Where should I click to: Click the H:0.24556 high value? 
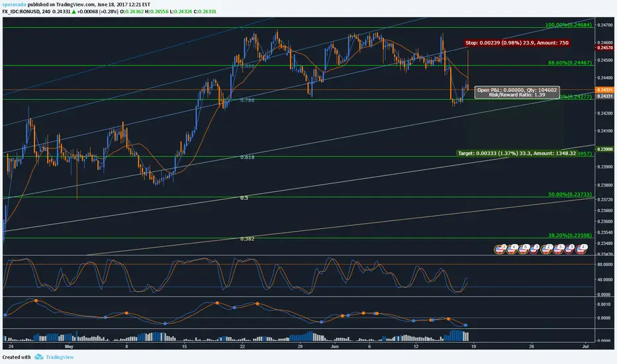(156, 11)
